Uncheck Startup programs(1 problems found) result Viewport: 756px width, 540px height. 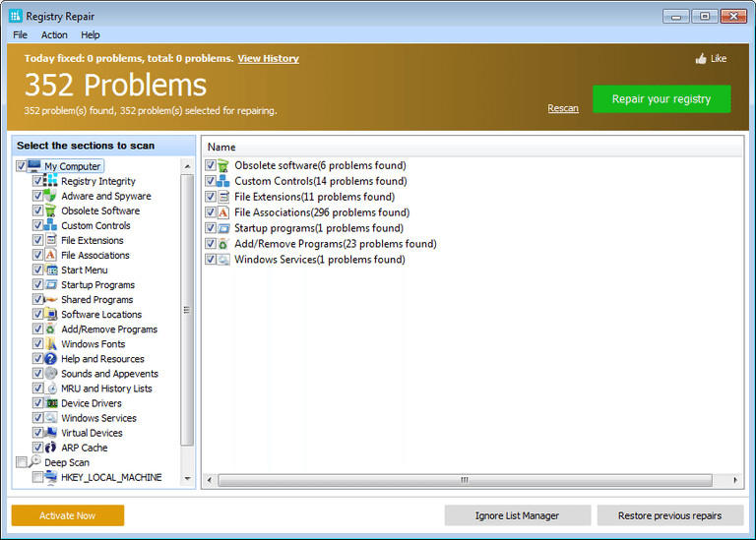tap(211, 228)
